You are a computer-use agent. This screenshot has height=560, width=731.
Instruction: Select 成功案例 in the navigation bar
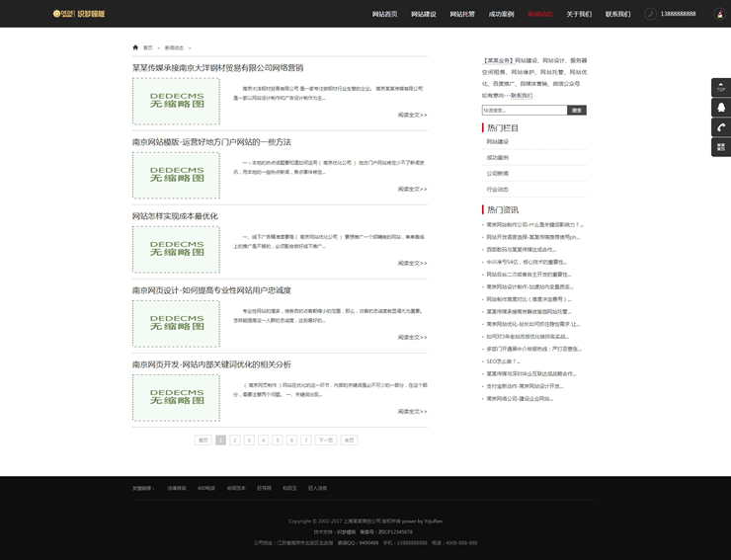pyautogui.click(x=501, y=15)
